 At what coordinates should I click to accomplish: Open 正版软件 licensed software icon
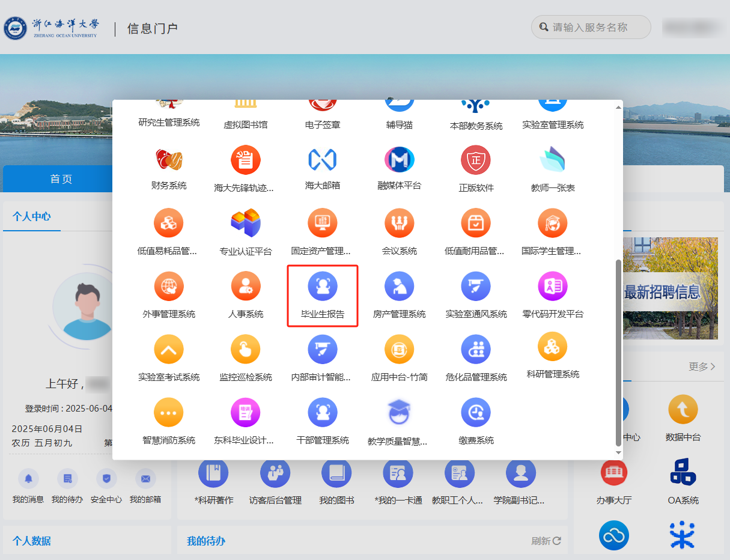tap(476, 160)
